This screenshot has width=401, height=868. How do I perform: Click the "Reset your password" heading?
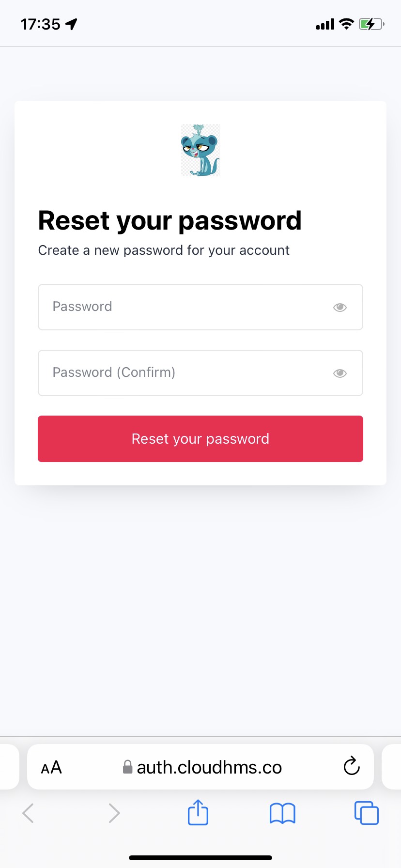[170, 221]
